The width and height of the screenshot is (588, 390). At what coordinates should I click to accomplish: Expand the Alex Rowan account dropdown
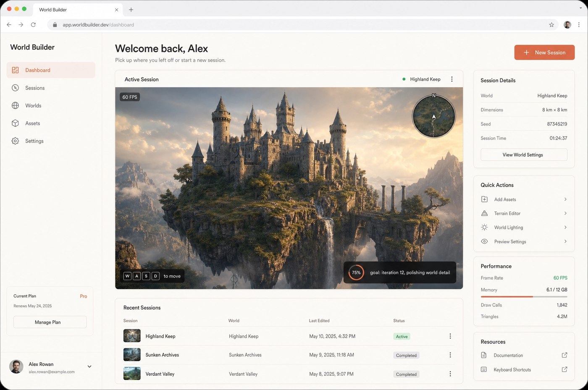click(x=89, y=366)
